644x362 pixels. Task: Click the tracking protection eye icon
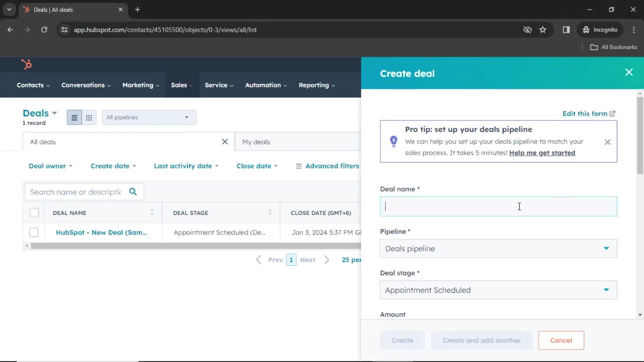click(x=527, y=30)
